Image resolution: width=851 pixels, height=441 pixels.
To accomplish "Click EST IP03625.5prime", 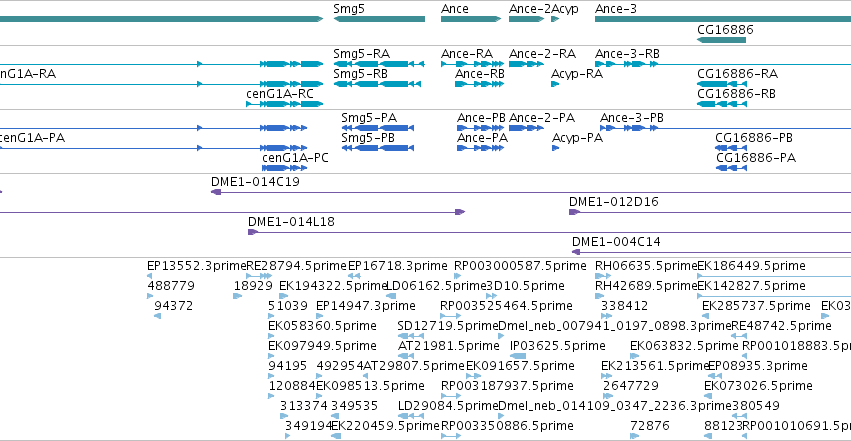I will tap(558, 346).
